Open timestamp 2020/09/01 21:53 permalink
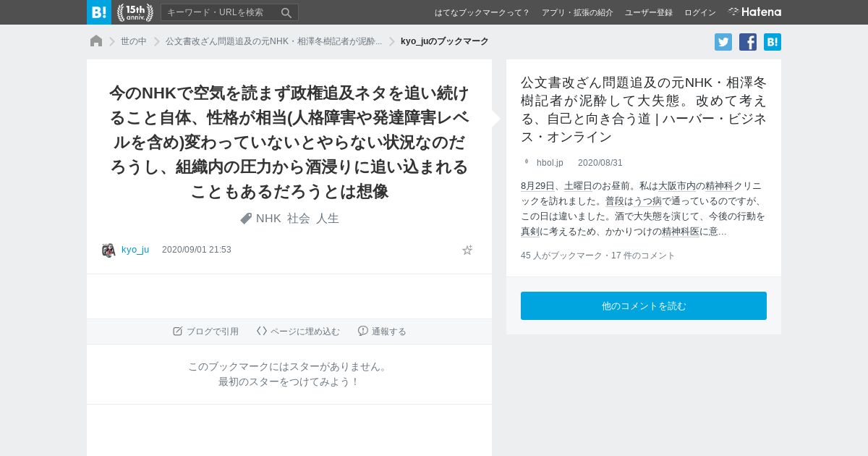The height and width of the screenshot is (456, 868). (x=197, y=250)
